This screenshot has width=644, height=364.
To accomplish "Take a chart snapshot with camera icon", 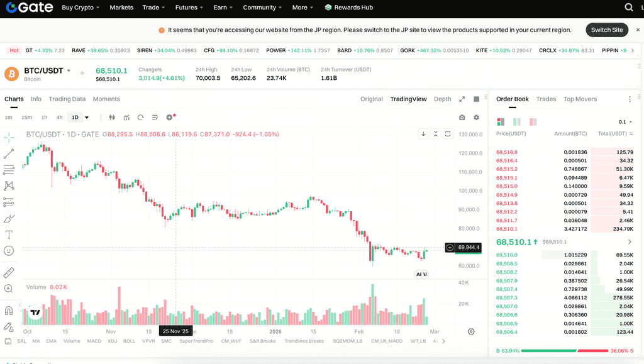I will coord(462,118).
